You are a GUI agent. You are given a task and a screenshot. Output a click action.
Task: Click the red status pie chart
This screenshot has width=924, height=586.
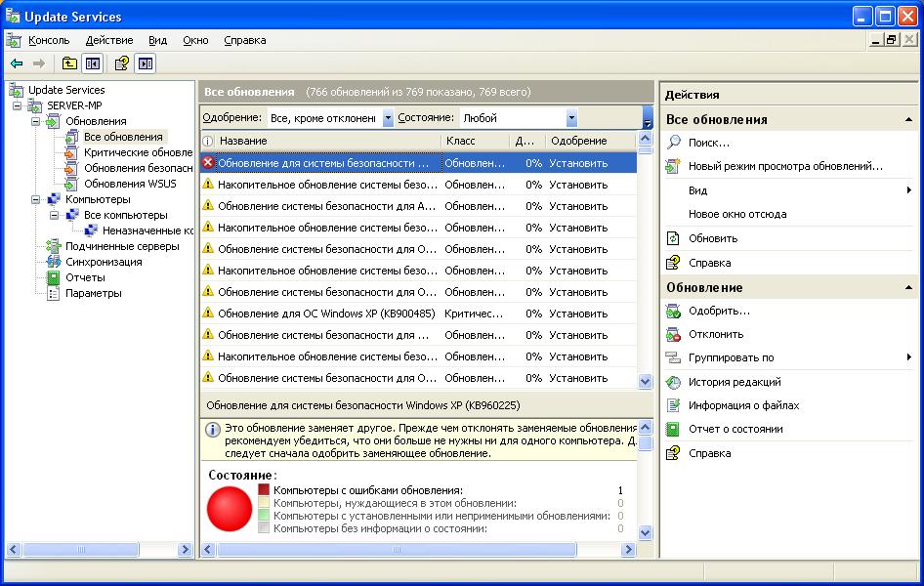click(230, 509)
